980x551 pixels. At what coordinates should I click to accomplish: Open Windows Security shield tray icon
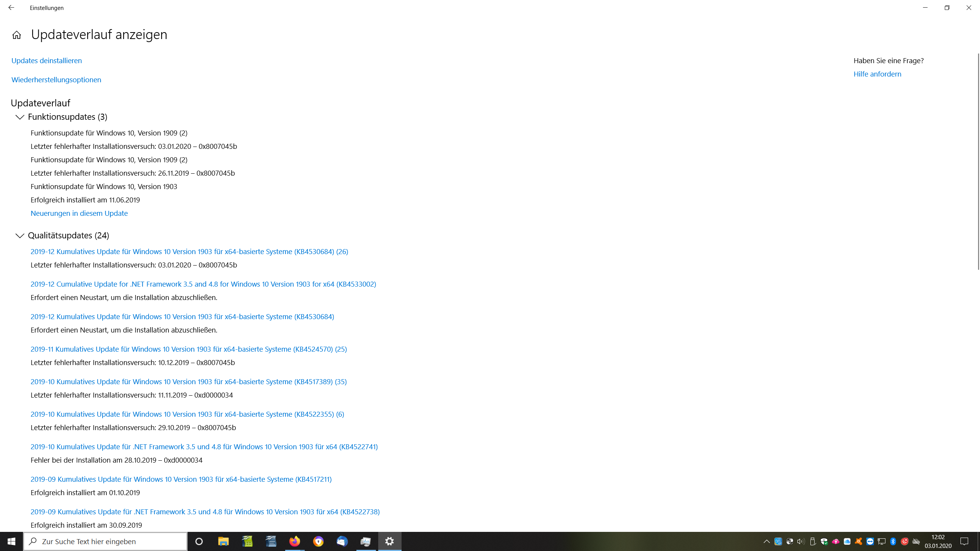(824, 541)
